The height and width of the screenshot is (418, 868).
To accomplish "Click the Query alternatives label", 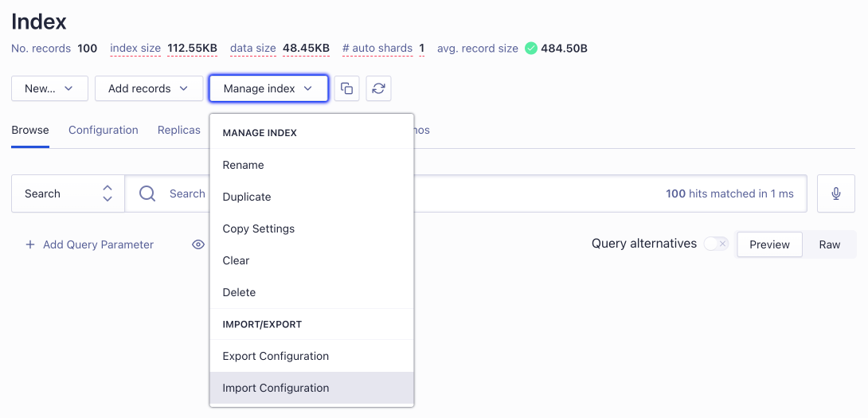I will [x=644, y=244].
